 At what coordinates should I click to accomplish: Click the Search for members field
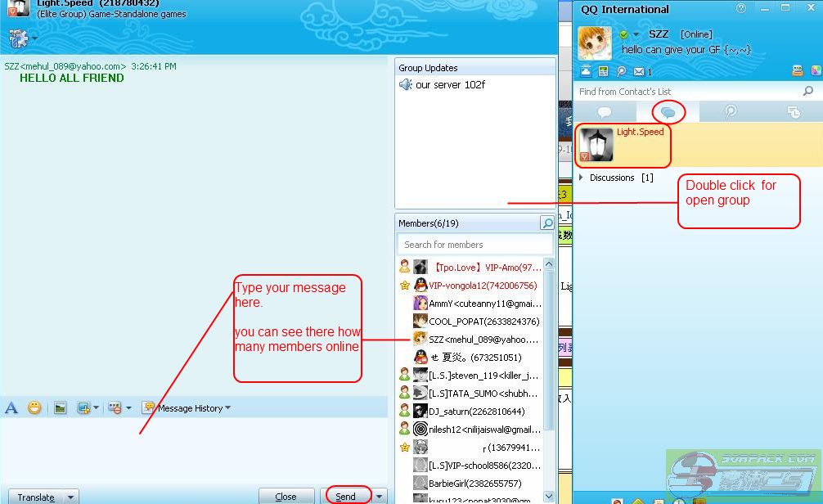point(475,245)
